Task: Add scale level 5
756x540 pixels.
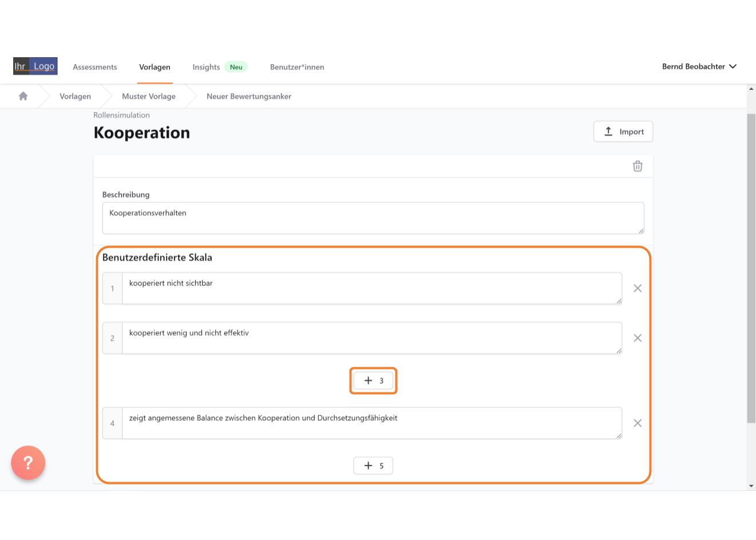Action: click(x=373, y=466)
